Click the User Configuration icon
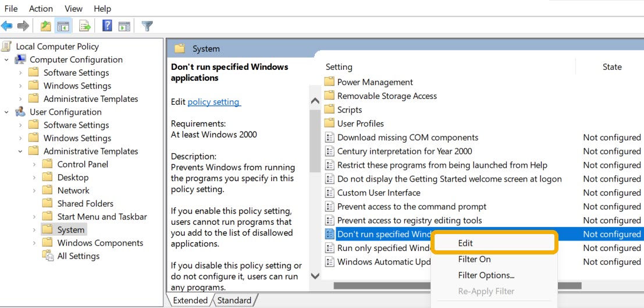Image resolution: width=644 pixels, height=308 pixels. pos(20,112)
